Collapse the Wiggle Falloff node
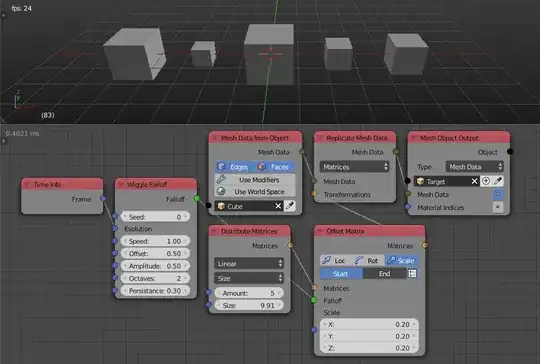Viewport: 540px width, 364px height. (x=121, y=185)
